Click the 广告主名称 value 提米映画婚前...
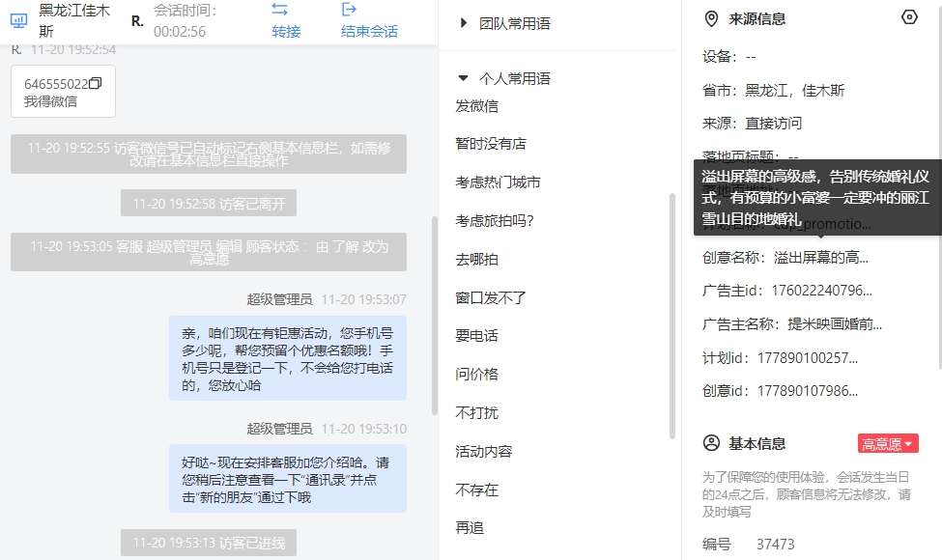942x560 pixels. tap(835, 324)
